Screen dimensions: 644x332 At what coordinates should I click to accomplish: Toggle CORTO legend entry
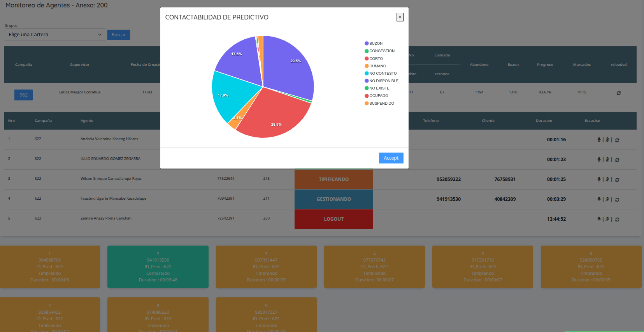click(374, 59)
